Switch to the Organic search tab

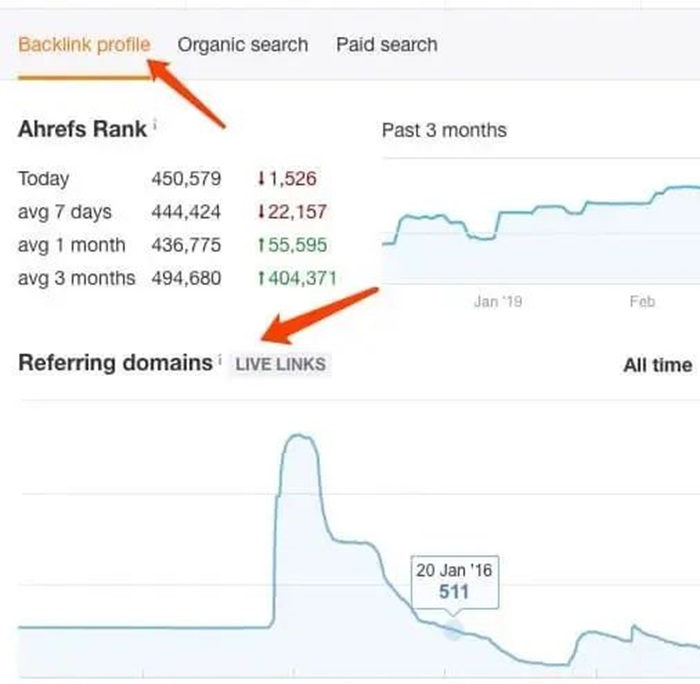tap(243, 45)
